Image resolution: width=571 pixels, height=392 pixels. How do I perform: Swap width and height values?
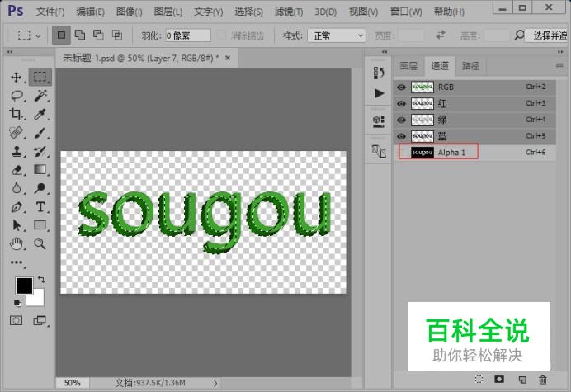tap(441, 35)
